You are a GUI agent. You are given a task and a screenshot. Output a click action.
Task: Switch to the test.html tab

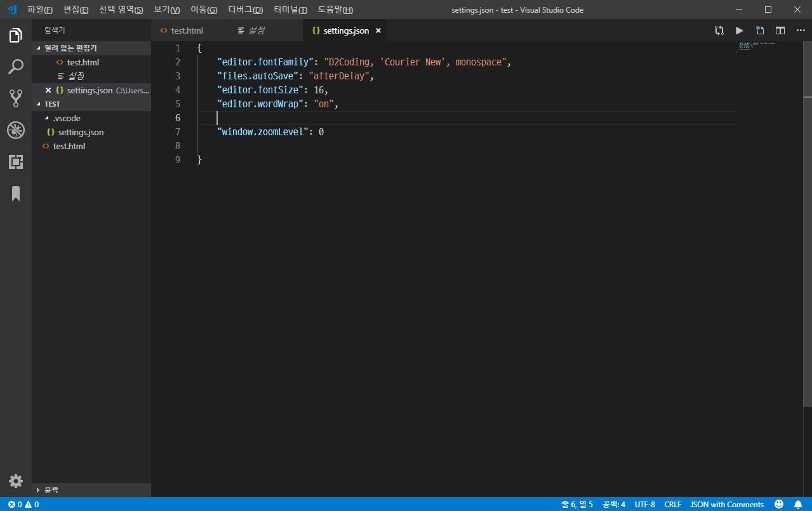click(186, 30)
